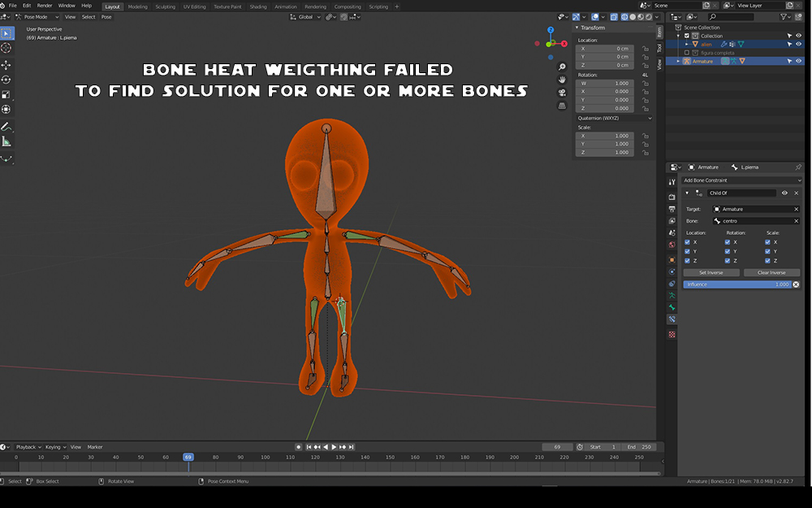
Task: Open the Playback dropdown in timeline
Action: click(x=28, y=447)
